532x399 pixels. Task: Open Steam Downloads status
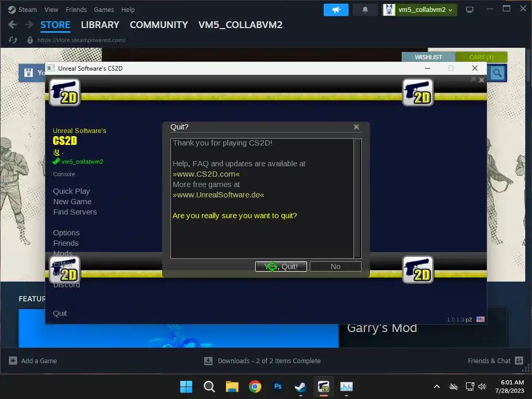pos(262,361)
